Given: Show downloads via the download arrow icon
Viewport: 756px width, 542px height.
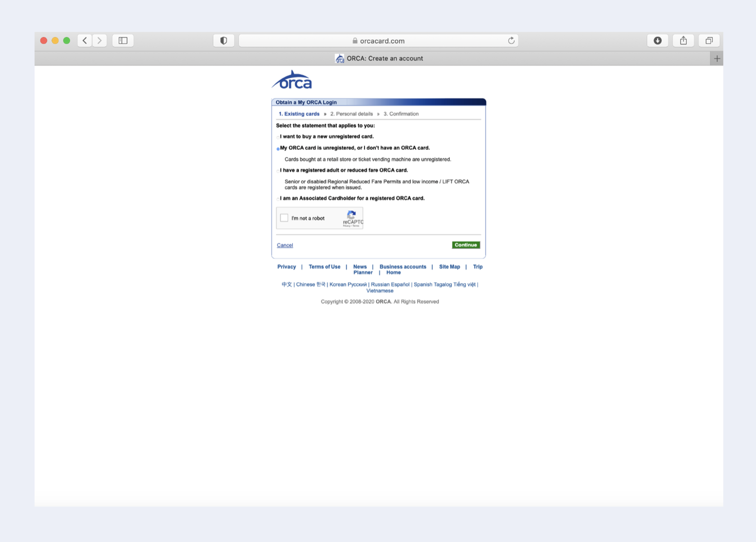Looking at the screenshot, I should pyautogui.click(x=657, y=40).
